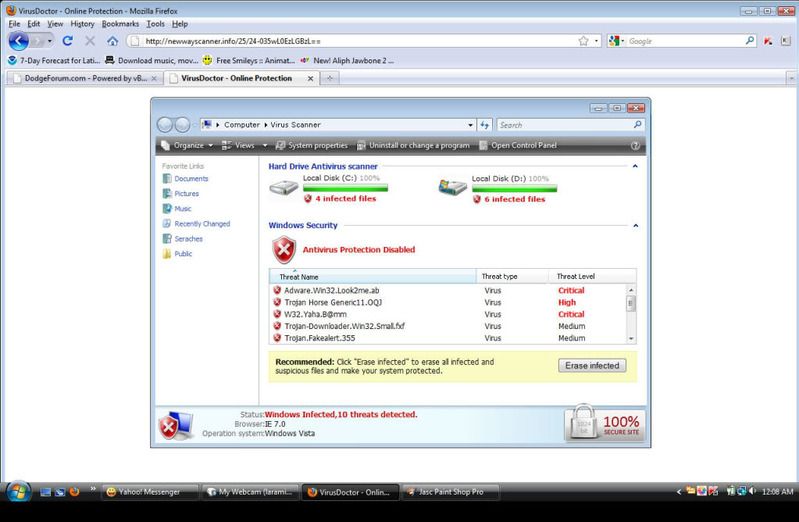Click Local Disk (C:) drive icon
The height and width of the screenshot is (522, 799).
click(284, 187)
